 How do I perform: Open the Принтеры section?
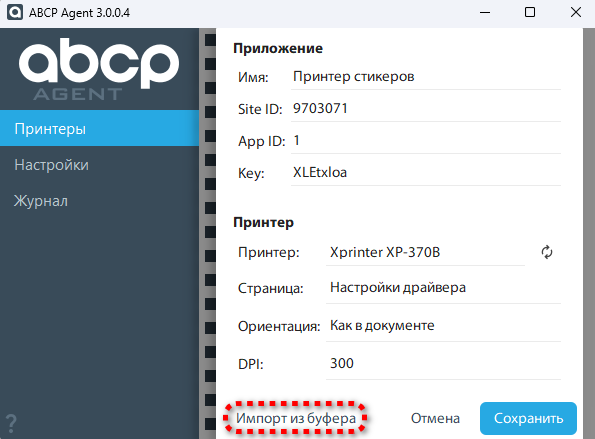(99, 128)
